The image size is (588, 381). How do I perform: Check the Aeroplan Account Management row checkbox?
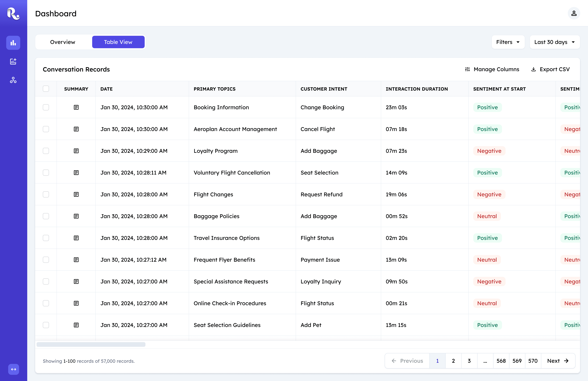point(46,129)
